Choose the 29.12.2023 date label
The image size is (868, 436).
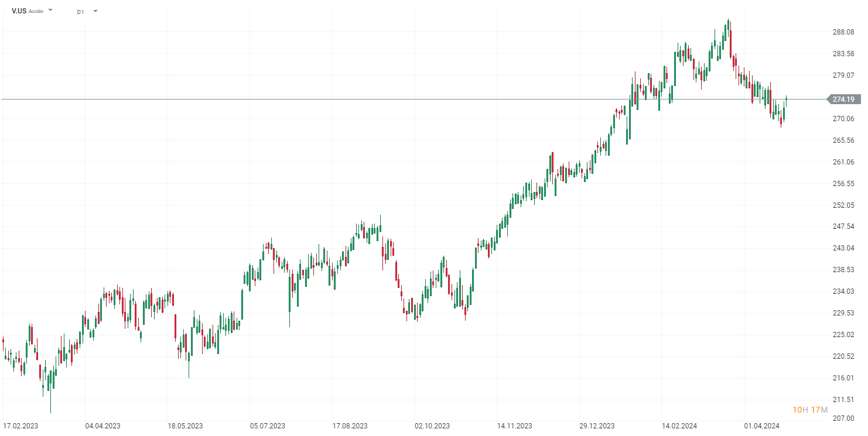coord(597,425)
